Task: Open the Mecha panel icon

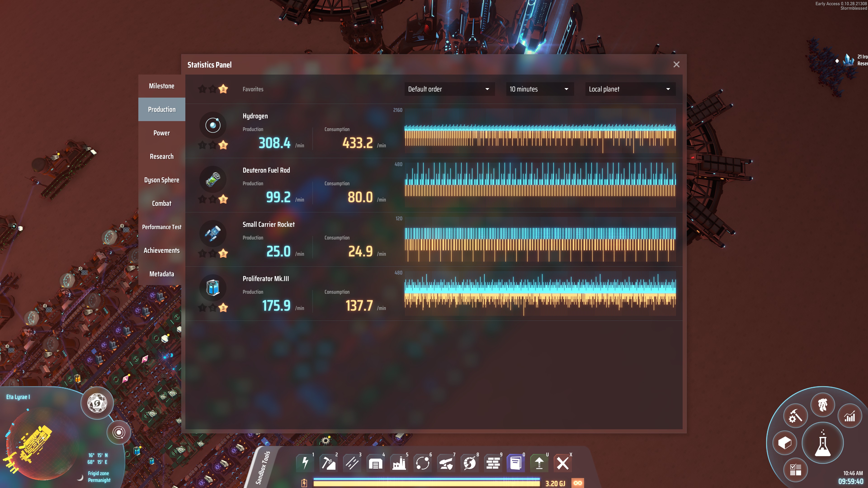Action: tap(823, 404)
